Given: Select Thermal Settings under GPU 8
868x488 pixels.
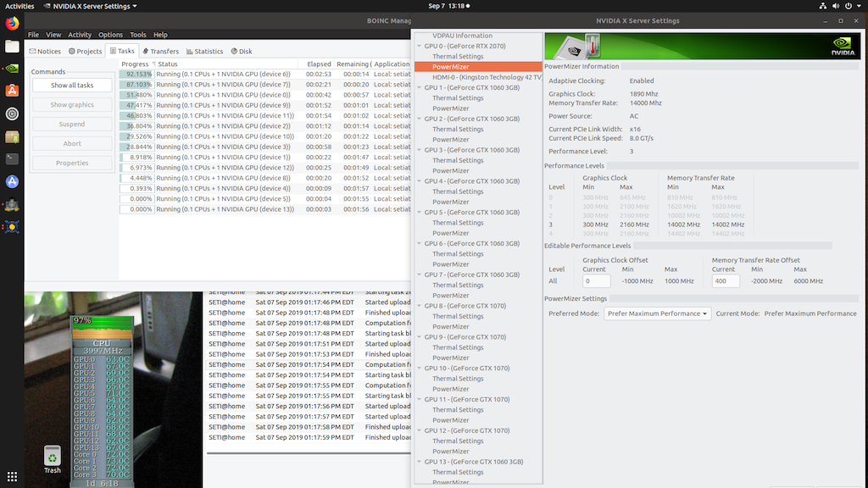Looking at the screenshot, I should (458, 316).
